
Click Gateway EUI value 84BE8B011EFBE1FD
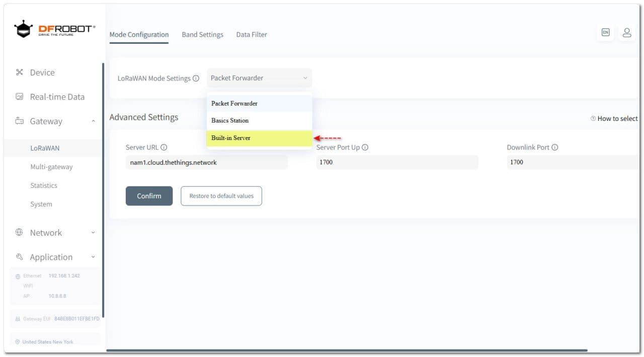click(x=77, y=319)
